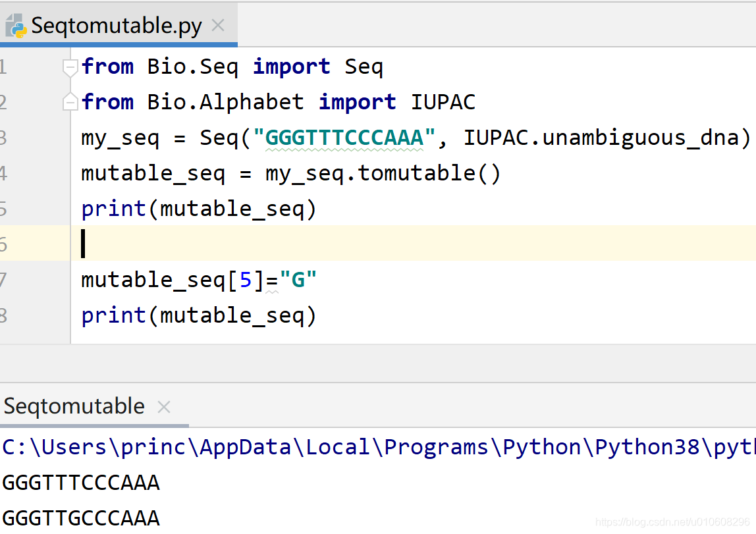The width and height of the screenshot is (756, 534).
Task: Click line number 1 in gutter
Action: pyautogui.click(x=3, y=67)
